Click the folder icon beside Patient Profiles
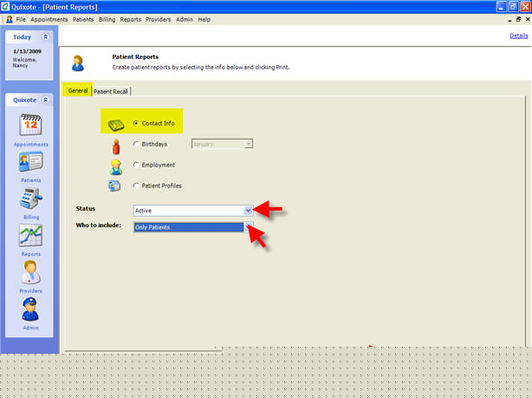Image resolution: width=532 pixels, height=398 pixels. pos(114,186)
